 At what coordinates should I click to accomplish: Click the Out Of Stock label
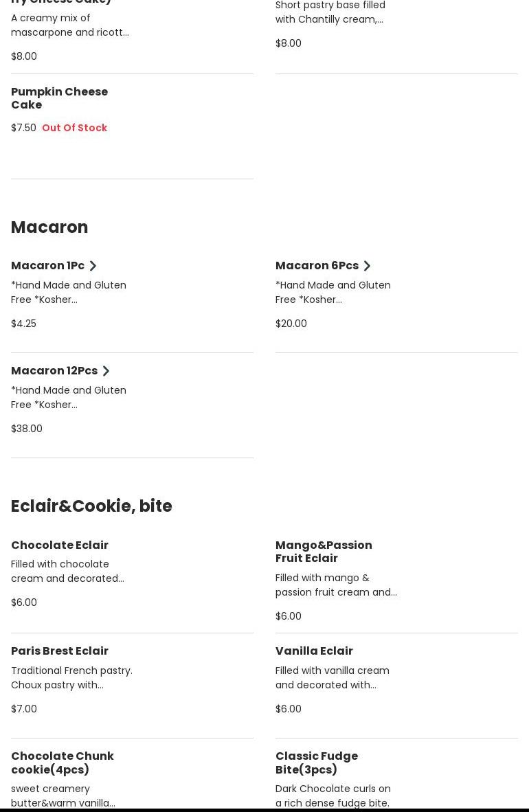pyautogui.click(x=74, y=128)
